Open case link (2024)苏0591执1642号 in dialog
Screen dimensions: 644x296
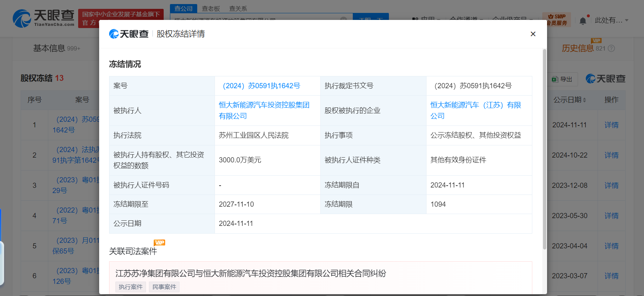click(x=261, y=86)
